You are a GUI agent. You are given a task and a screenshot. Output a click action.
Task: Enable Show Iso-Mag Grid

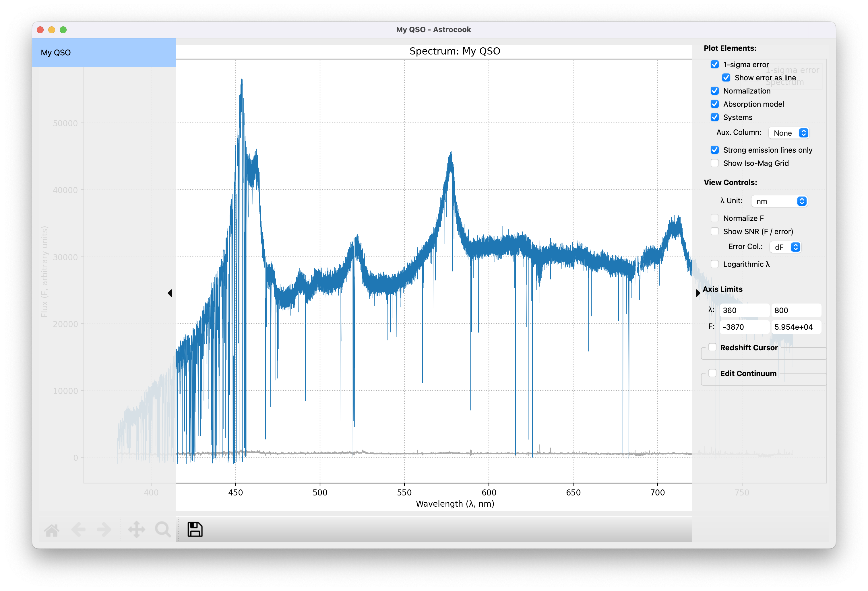[x=714, y=163]
